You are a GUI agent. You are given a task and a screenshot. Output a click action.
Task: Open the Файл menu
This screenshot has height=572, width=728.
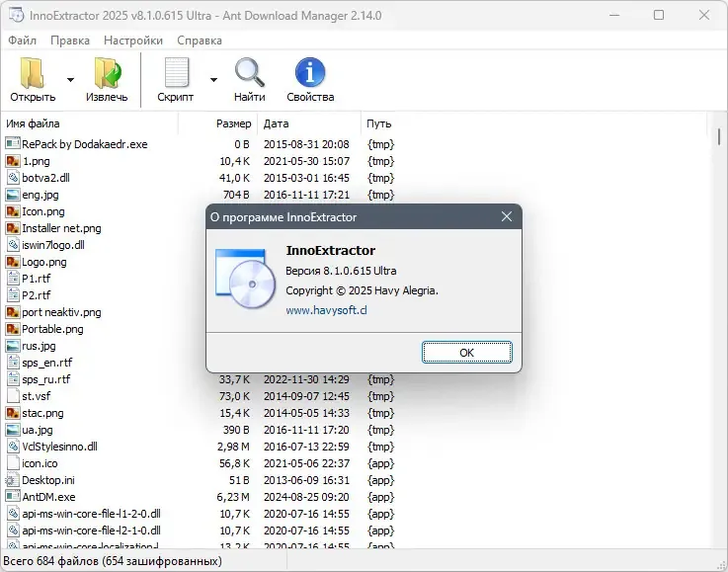click(x=23, y=41)
